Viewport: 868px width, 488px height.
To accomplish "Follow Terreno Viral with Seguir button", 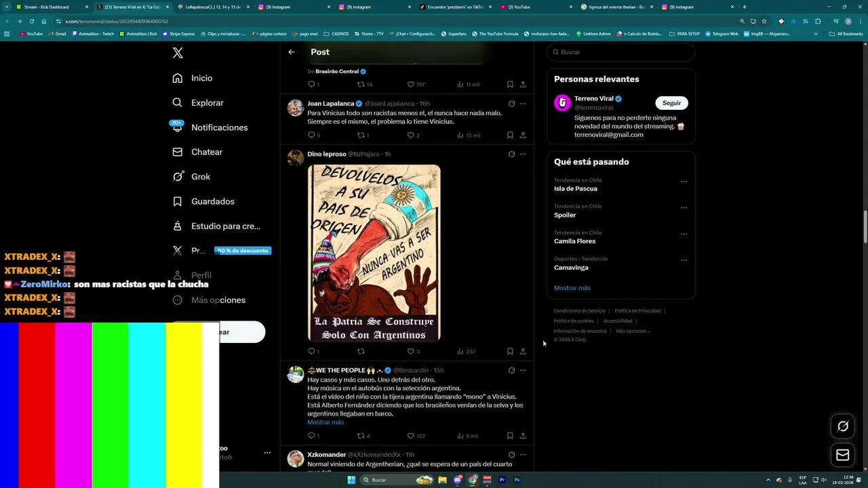I will point(671,103).
